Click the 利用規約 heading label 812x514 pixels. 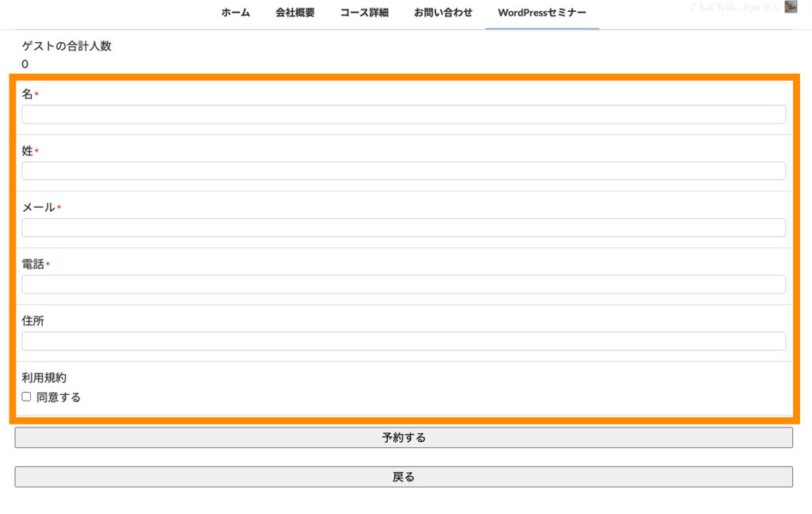click(44, 378)
